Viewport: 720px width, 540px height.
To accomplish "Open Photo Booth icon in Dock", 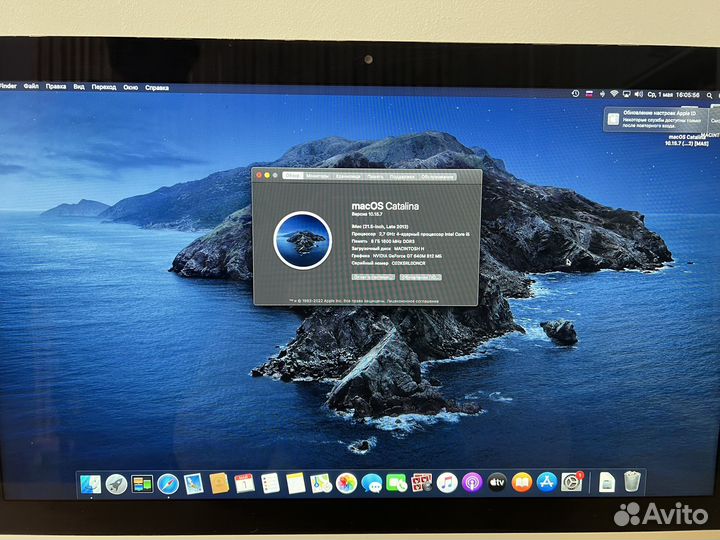I will (x=422, y=483).
